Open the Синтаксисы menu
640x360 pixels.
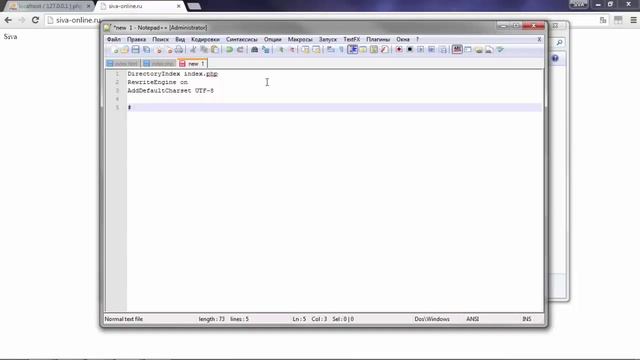(242, 39)
